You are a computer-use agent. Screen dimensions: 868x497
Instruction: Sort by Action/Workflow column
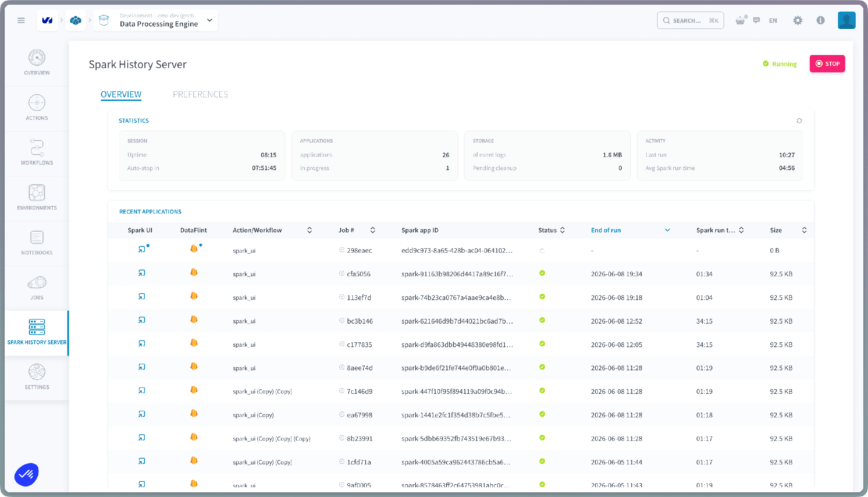[310, 230]
